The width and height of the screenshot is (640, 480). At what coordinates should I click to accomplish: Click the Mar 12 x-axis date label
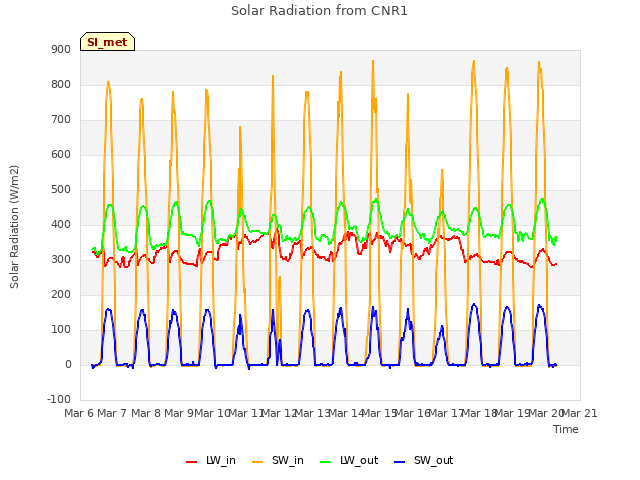[279, 413]
